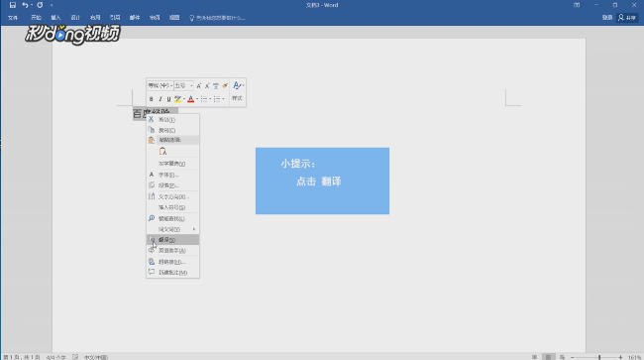
Task: Click the zoom out minus button
Action: click(x=572, y=357)
